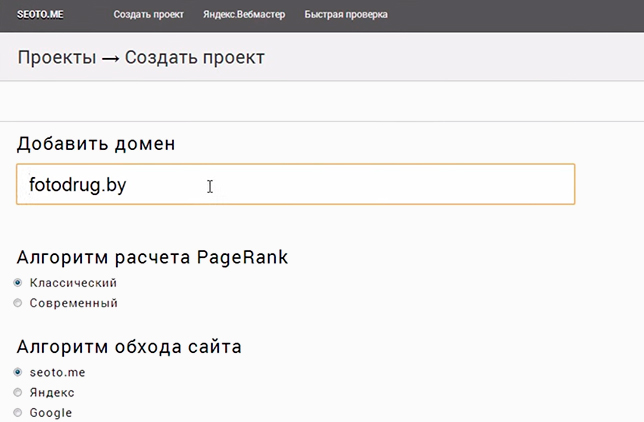The height and width of the screenshot is (422, 644).
Task: Click the Google label text
Action: click(51, 413)
